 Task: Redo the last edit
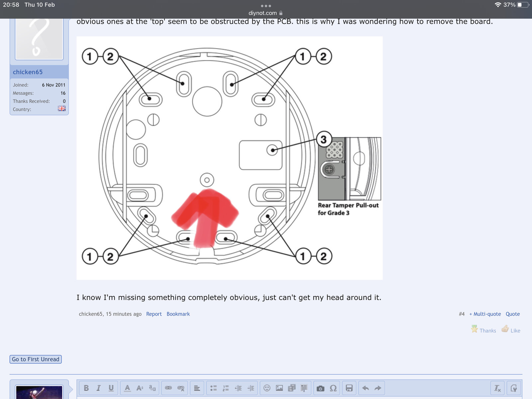click(377, 388)
